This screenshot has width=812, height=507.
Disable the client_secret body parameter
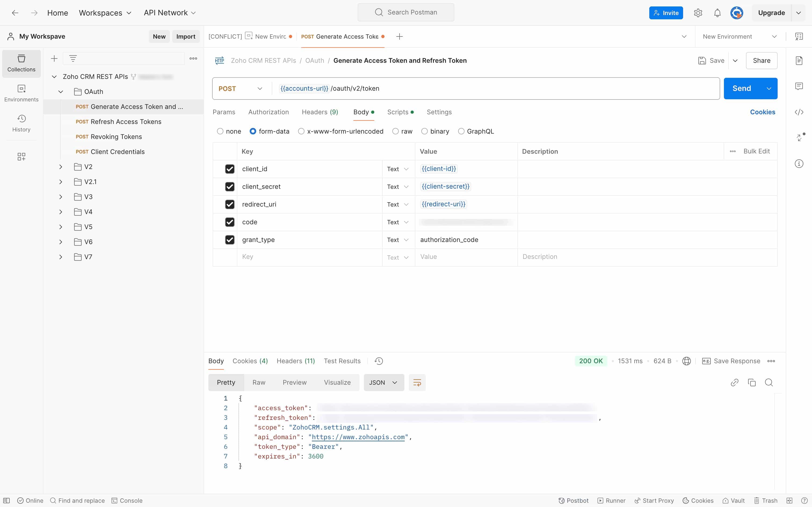[x=230, y=186]
